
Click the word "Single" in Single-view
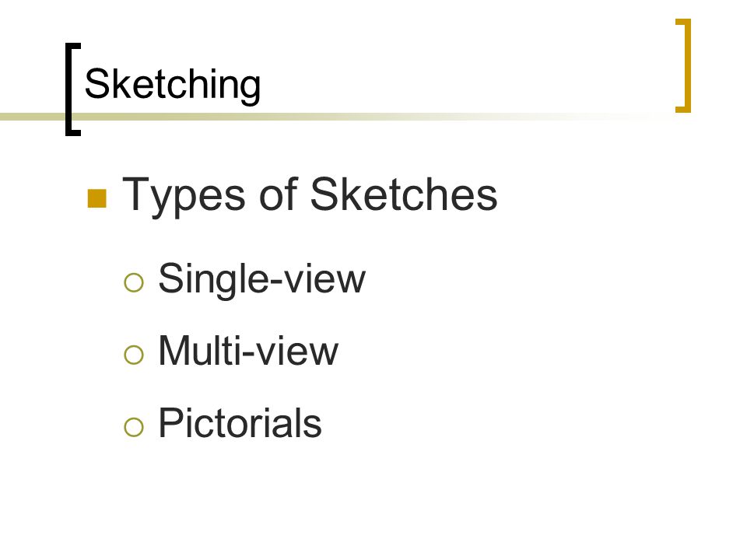205,278
